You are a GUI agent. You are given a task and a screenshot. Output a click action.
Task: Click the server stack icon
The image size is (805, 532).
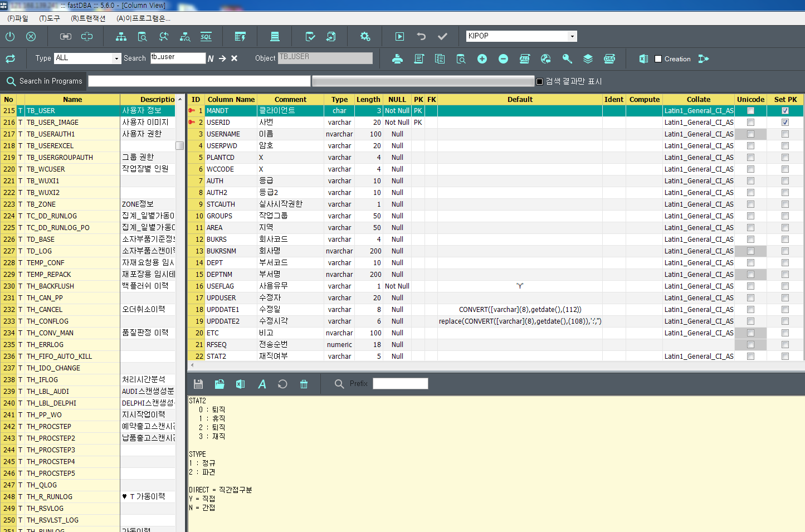275,36
